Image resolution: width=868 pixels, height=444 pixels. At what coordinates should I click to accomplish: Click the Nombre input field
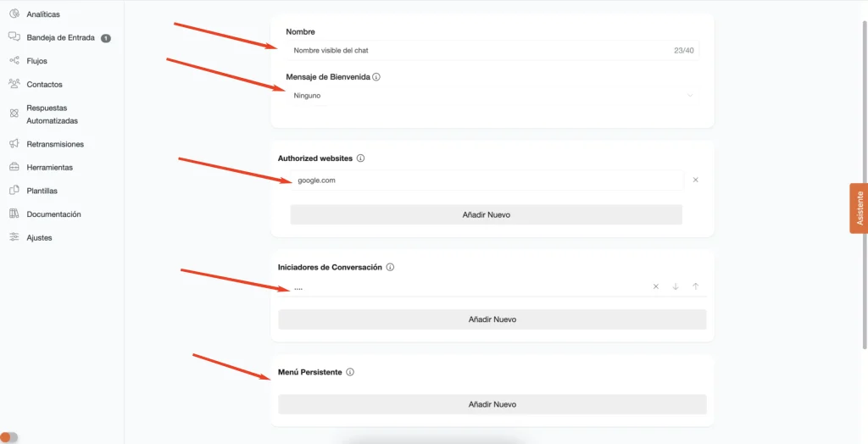tap(492, 50)
